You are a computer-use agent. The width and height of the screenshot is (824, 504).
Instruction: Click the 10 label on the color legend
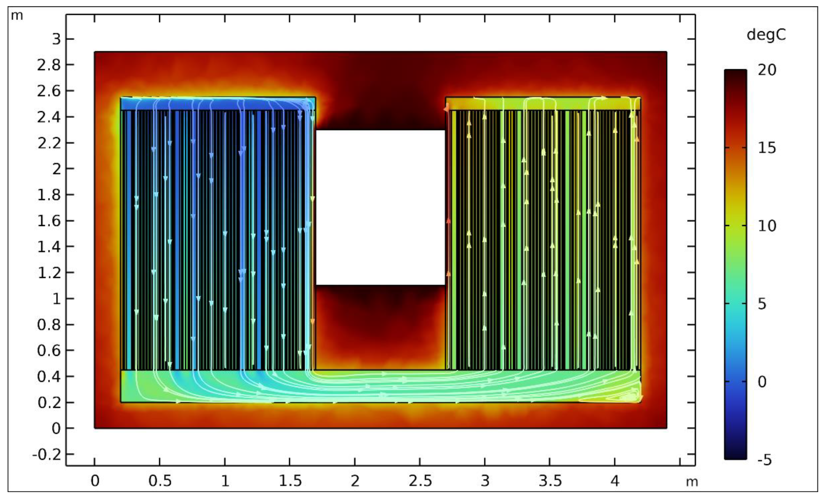click(x=767, y=226)
